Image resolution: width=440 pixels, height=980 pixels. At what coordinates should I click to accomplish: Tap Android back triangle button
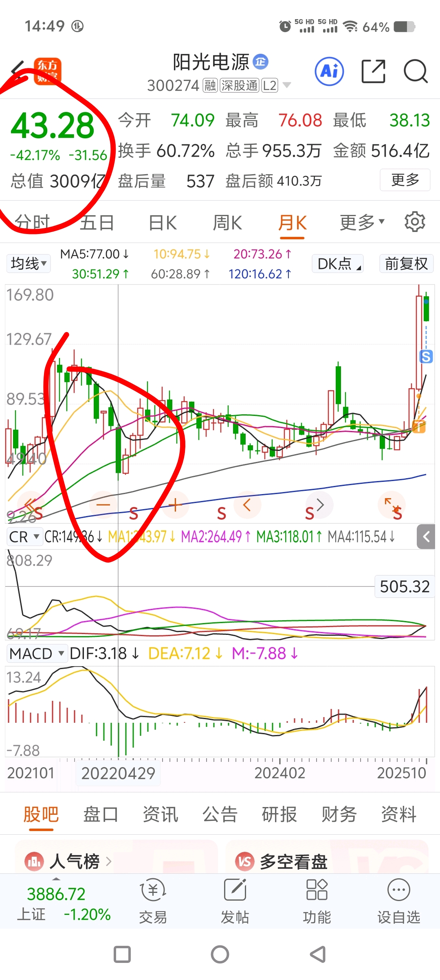pyautogui.click(x=318, y=954)
